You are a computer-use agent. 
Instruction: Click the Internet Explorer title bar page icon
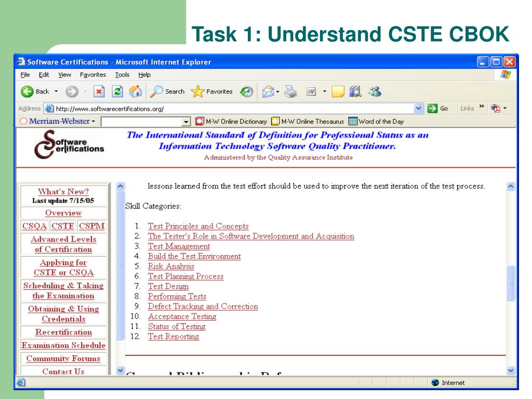(x=21, y=61)
